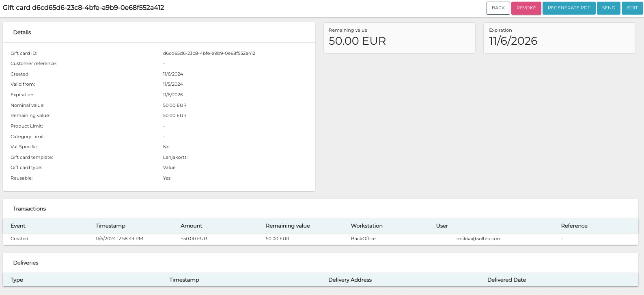Screen dimensions: 644x295
Task: Click the BACK button
Action: pyautogui.click(x=498, y=8)
